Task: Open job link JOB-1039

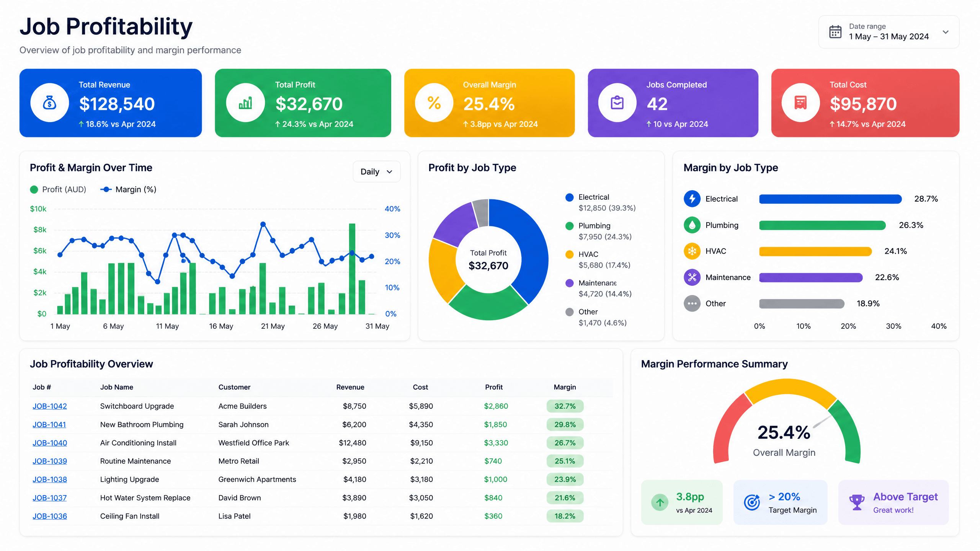Action: [x=50, y=461]
